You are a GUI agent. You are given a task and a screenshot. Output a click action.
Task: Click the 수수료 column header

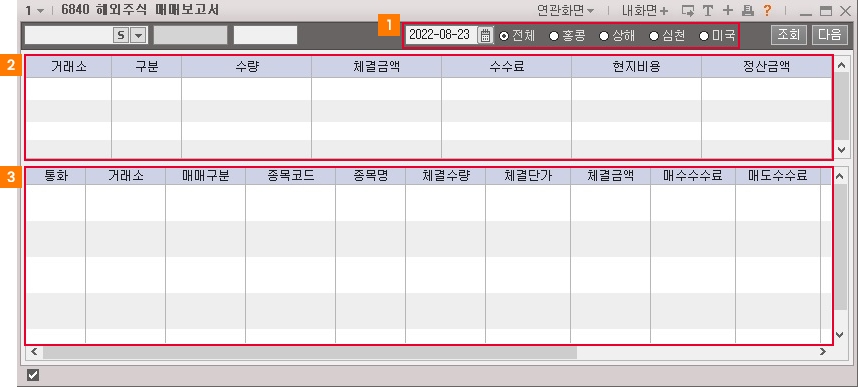click(507, 67)
